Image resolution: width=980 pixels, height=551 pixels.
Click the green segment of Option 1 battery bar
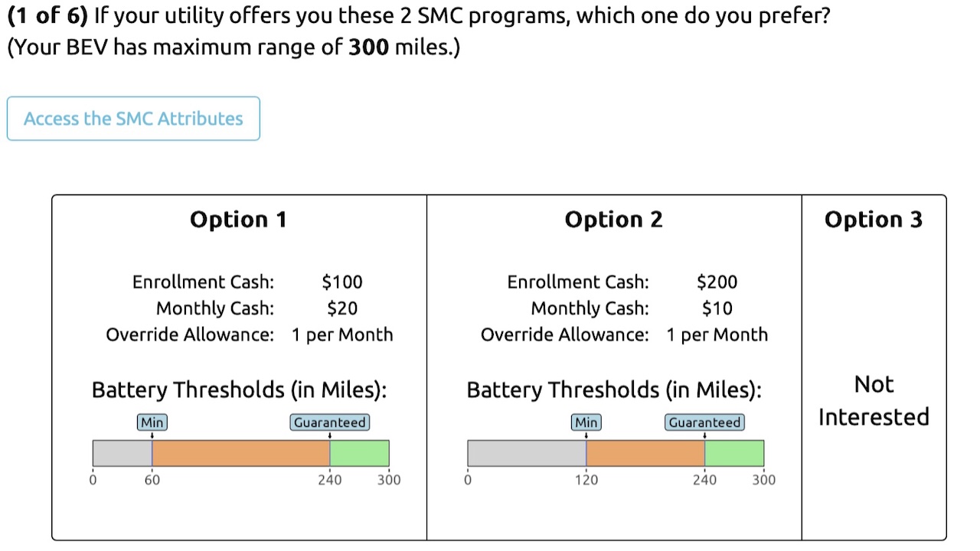(x=359, y=453)
